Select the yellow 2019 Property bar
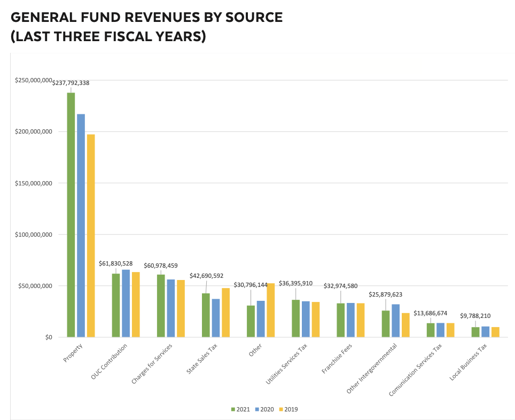 coord(91,236)
